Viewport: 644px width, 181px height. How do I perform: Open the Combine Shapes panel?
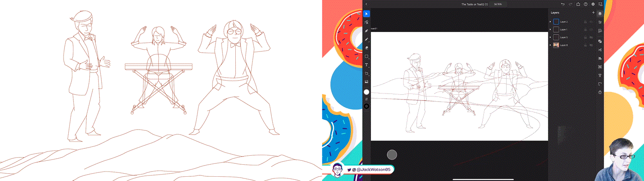tap(600, 41)
